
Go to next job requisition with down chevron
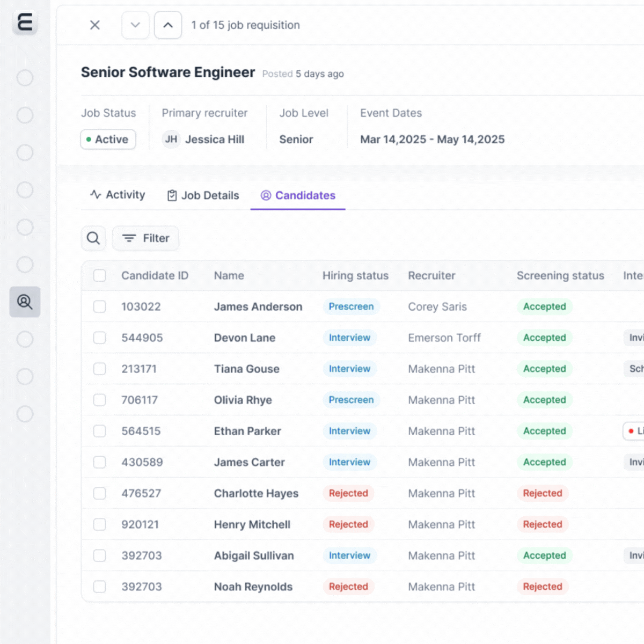(x=135, y=25)
